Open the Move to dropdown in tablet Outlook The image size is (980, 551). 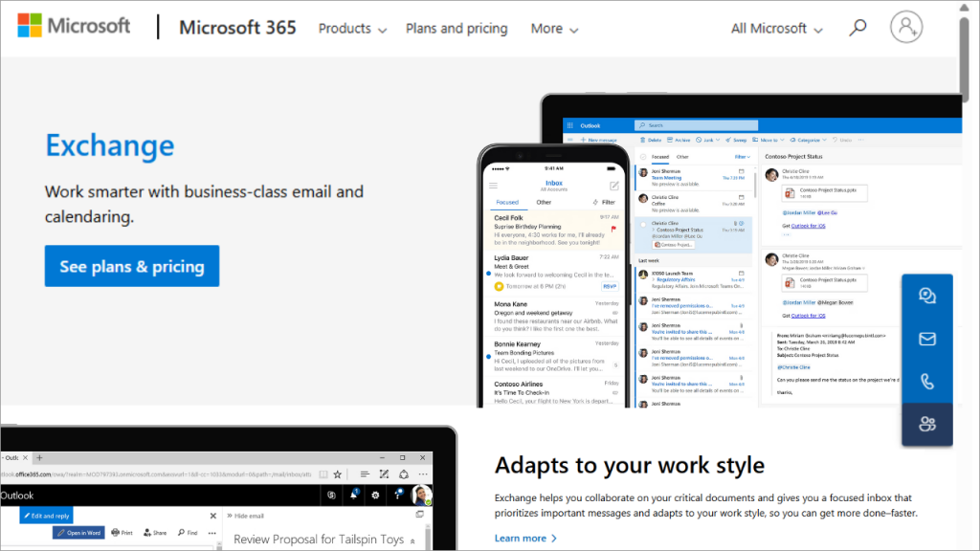(x=768, y=140)
